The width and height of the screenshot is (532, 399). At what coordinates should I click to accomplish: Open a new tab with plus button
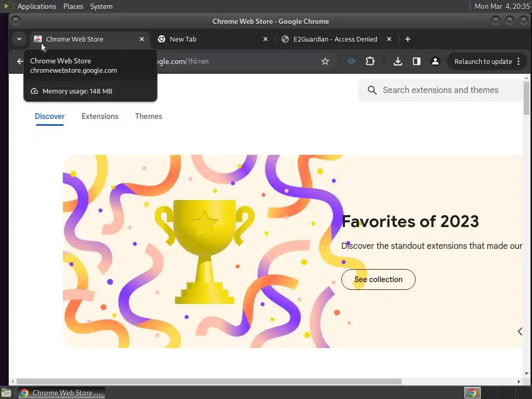(x=407, y=39)
